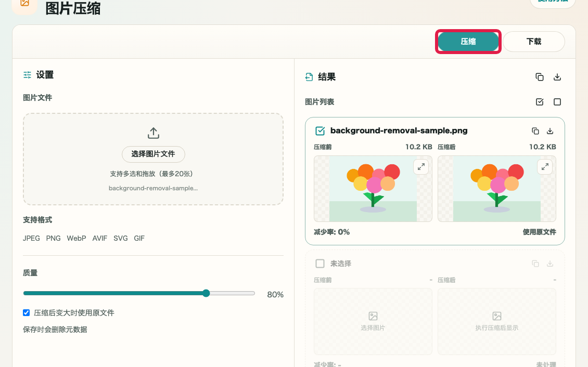Toggle the background-removal-sample.png selection checkbox

tap(320, 130)
